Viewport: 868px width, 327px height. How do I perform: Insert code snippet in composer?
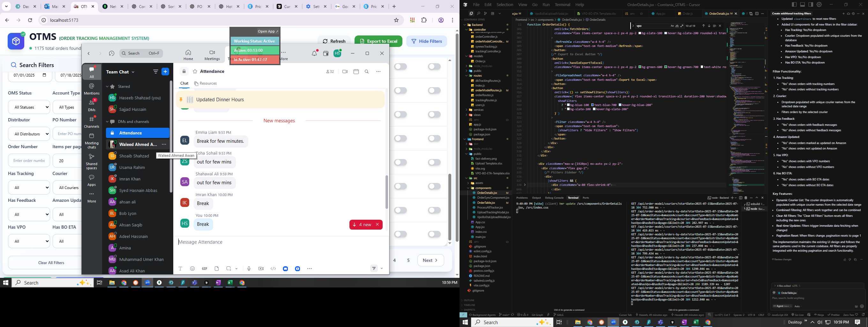pos(273,269)
